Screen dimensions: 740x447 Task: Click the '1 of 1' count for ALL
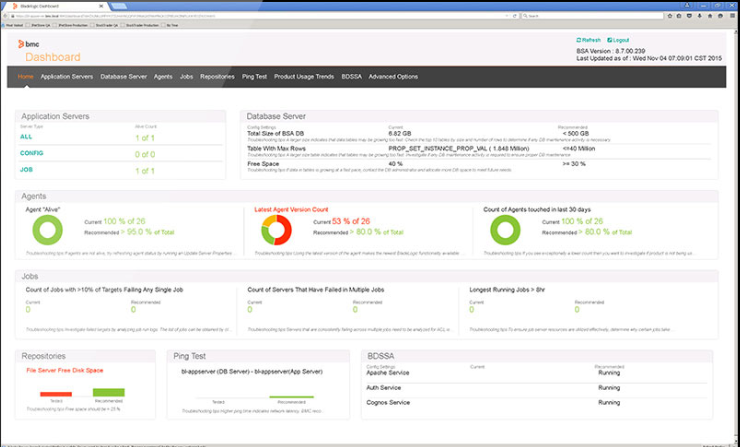[145, 138]
